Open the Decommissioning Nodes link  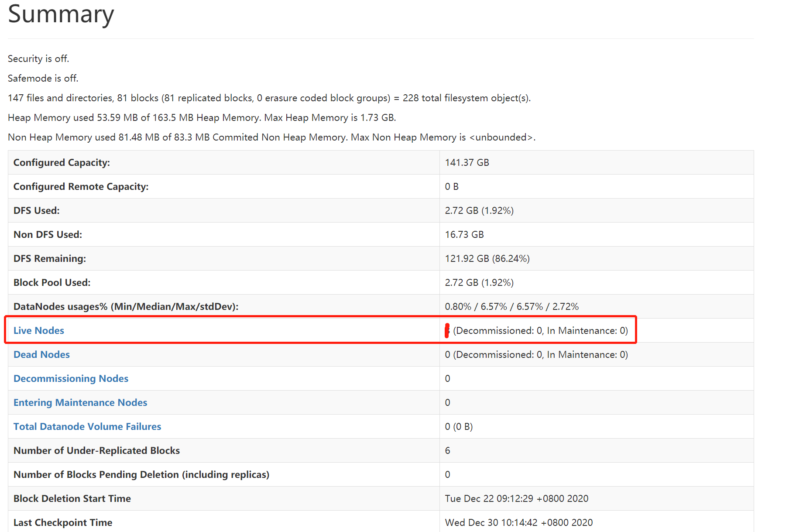(x=71, y=378)
